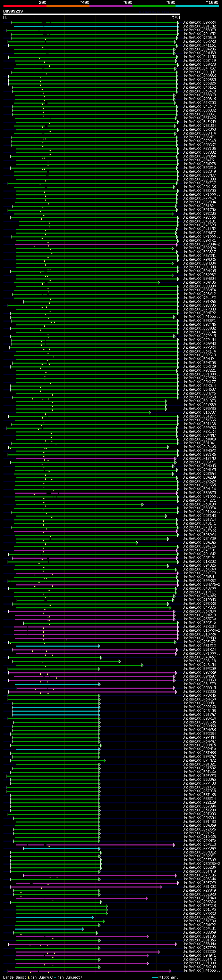222x980 pixels.
Task: Select hit label UniRef100_Q9LV52
Action: click(199, 34)
